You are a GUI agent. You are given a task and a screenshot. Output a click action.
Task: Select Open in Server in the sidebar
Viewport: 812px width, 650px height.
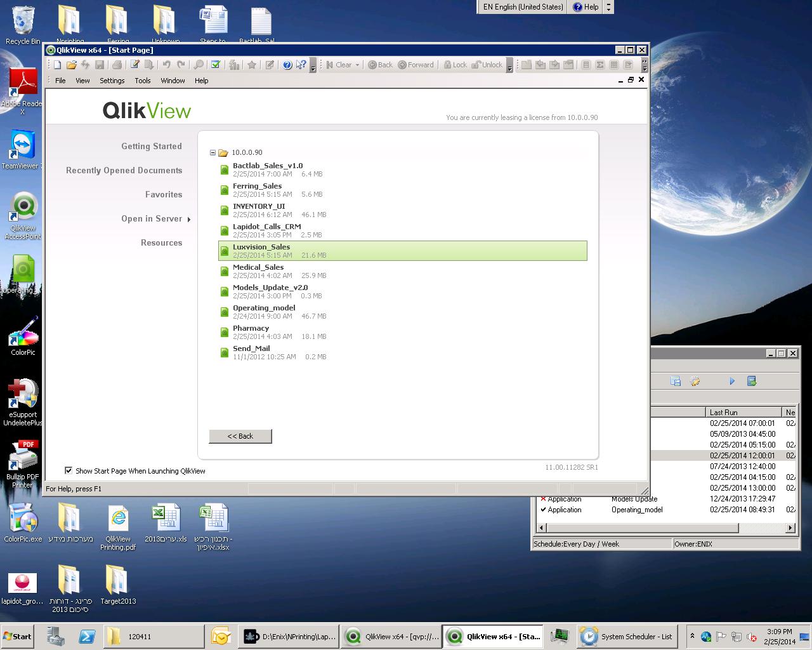click(x=152, y=218)
